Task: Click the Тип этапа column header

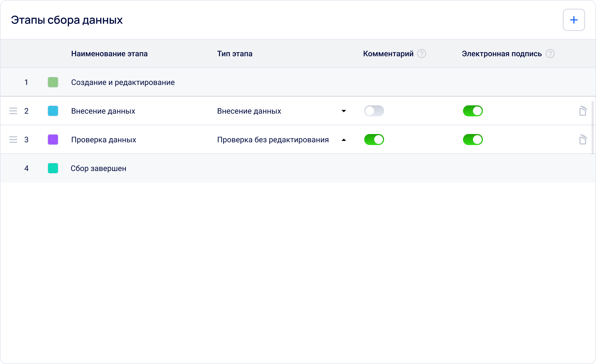Action: coord(235,53)
